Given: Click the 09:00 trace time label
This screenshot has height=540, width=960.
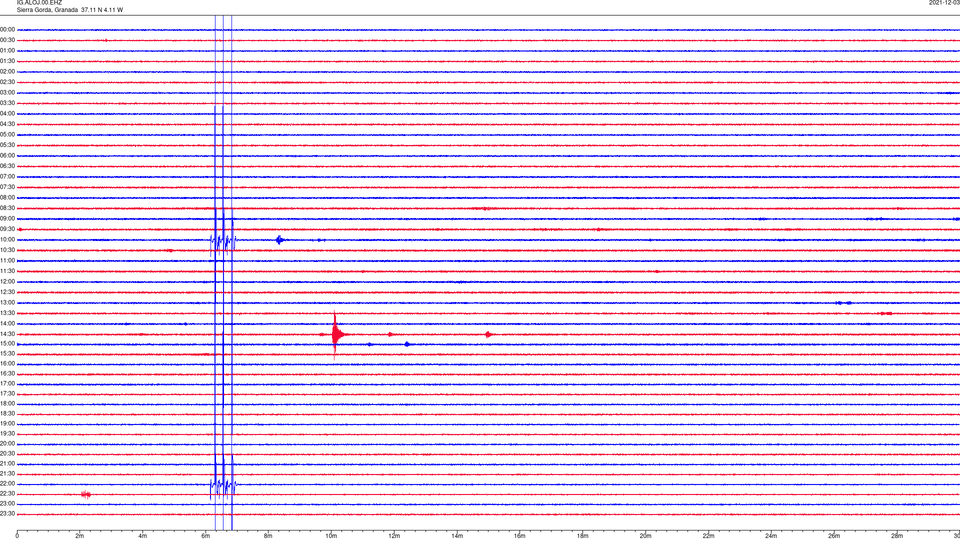Looking at the screenshot, I should (7, 219).
